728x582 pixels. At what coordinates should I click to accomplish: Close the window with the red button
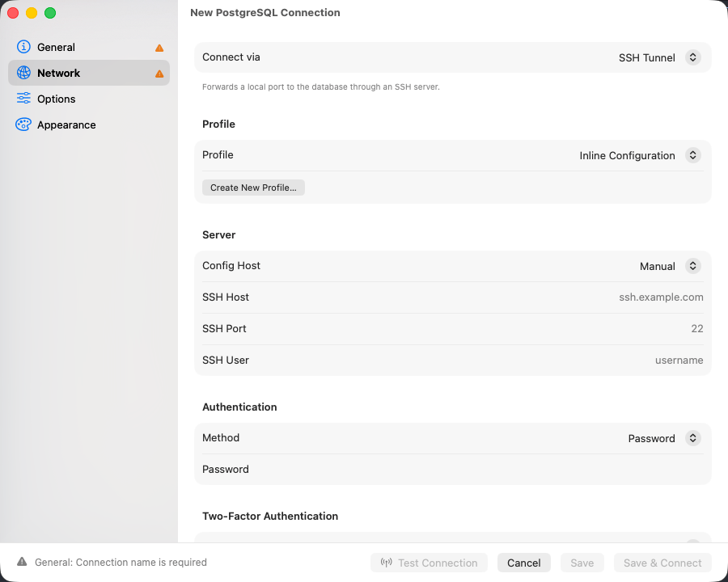[13, 13]
